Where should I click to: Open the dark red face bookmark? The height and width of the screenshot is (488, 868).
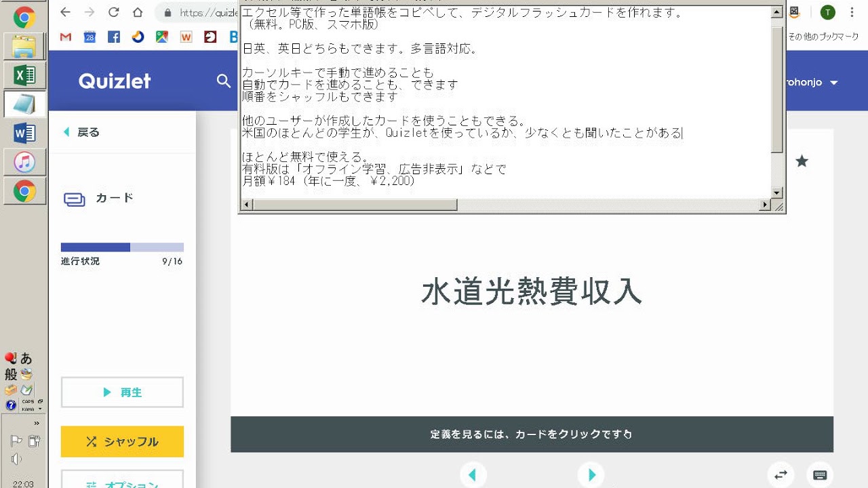click(x=210, y=37)
